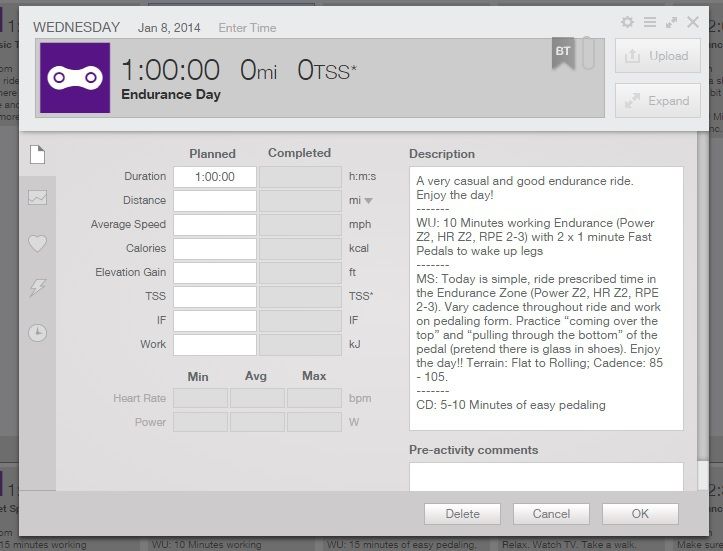Image resolution: width=723 pixels, height=551 pixels.
Task: Click the 0mi distance in header
Action: (258, 70)
